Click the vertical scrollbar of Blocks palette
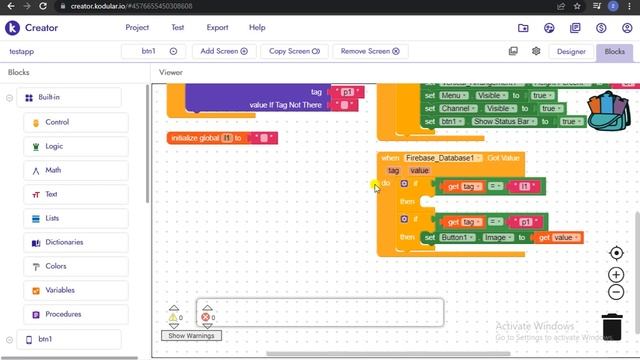Image resolution: width=640 pixels, height=360 pixels. pos(147,144)
